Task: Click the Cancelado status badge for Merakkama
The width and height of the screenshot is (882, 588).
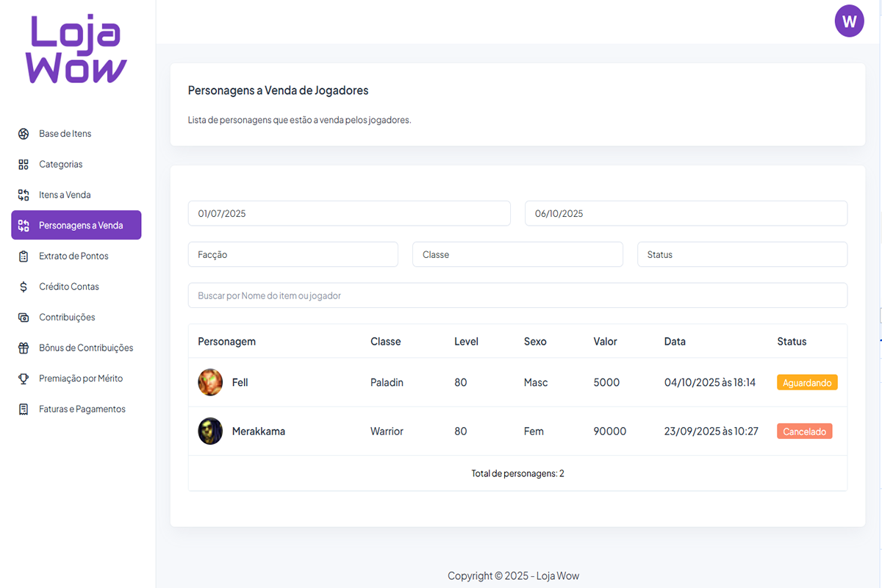Action: (x=804, y=431)
